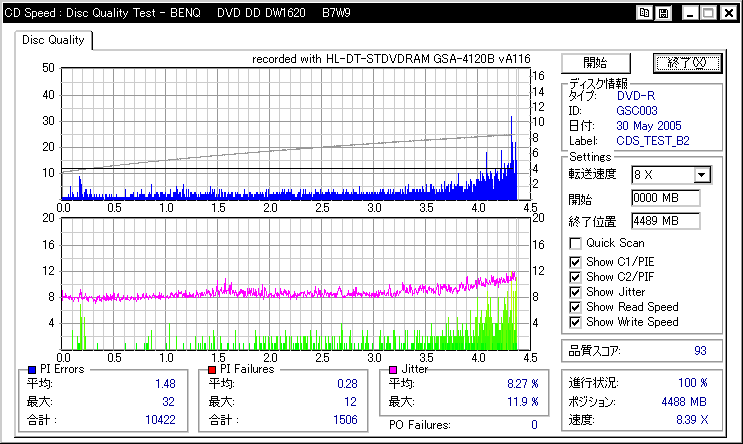Click Jitter average value 8.27 %

tap(523, 384)
